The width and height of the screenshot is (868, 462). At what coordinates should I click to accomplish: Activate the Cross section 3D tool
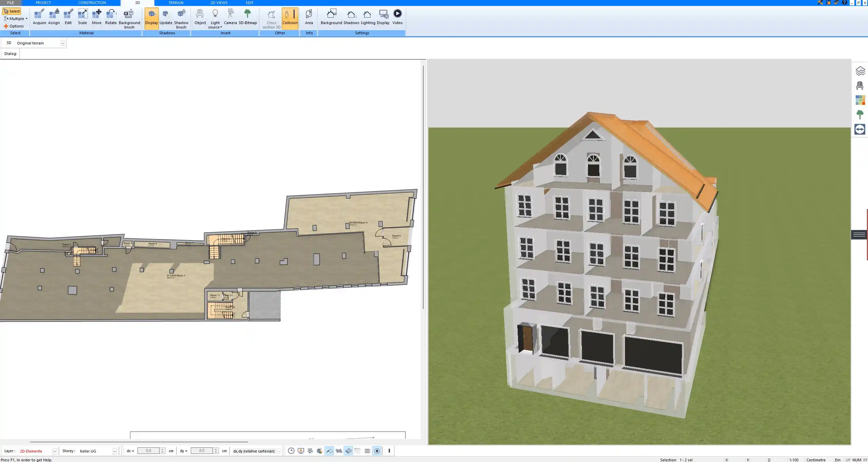(x=271, y=17)
